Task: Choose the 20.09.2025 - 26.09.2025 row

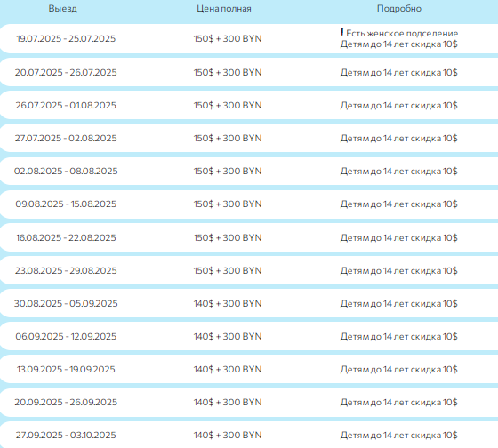Action: pos(249,403)
